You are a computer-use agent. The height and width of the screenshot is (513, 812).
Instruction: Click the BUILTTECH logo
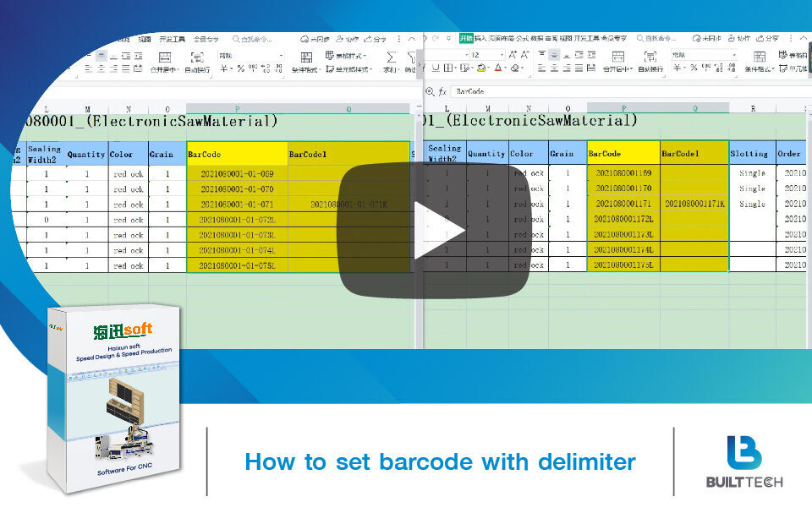[x=744, y=461]
